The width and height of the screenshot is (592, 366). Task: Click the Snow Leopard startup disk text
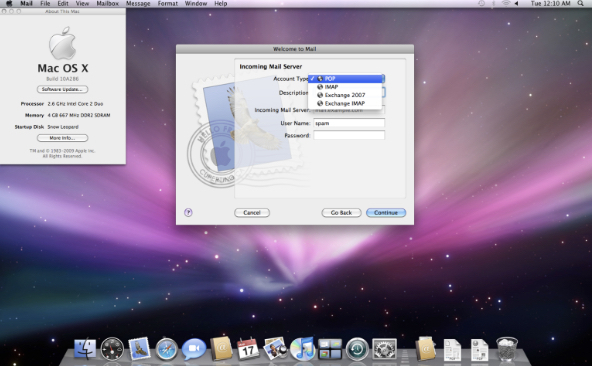click(63, 127)
